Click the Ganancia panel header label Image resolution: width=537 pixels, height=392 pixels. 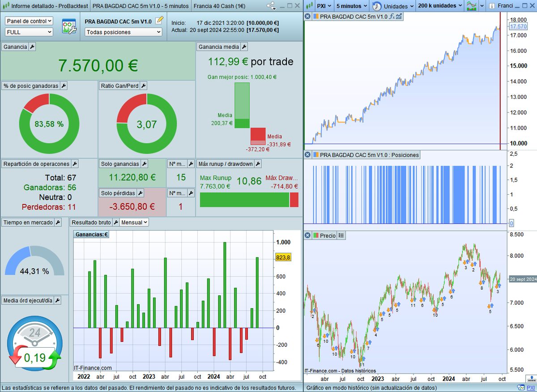click(15, 47)
